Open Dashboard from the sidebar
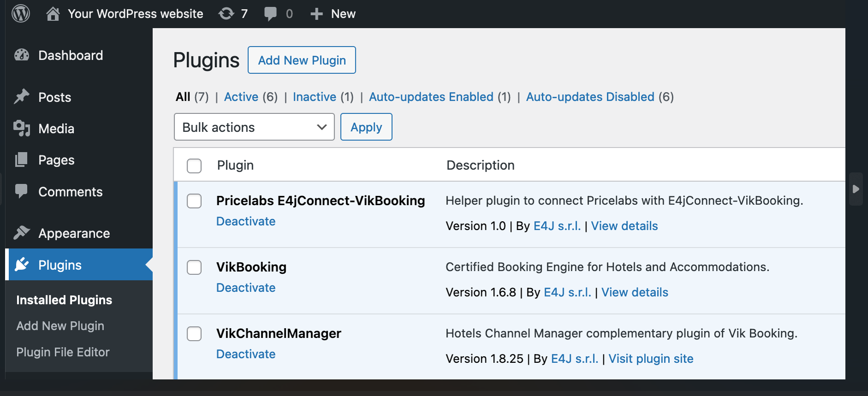 coord(71,55)
